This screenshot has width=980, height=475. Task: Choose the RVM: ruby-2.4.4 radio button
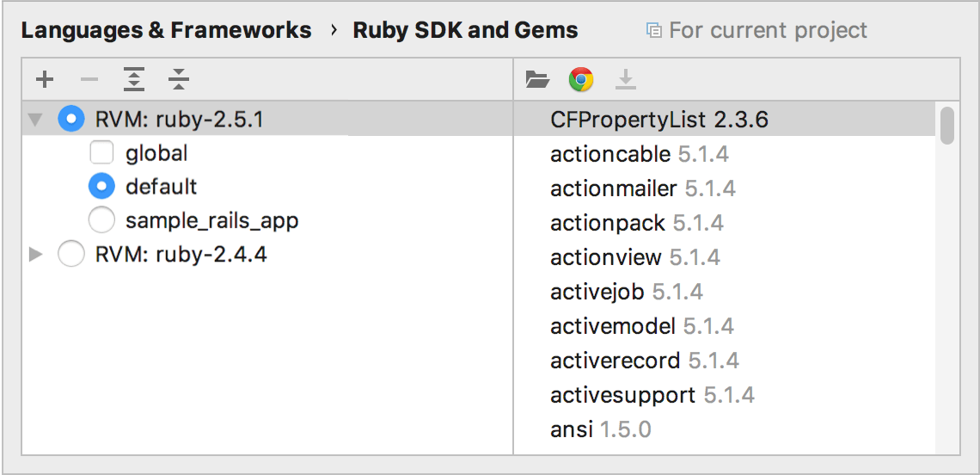point(71,254)
